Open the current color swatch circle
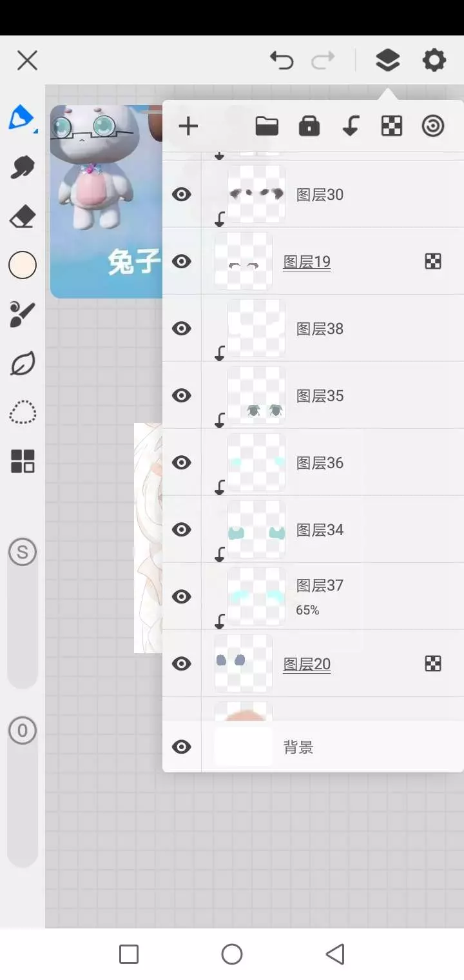This screenshot has width=464, height=980. tap(23, 265)
